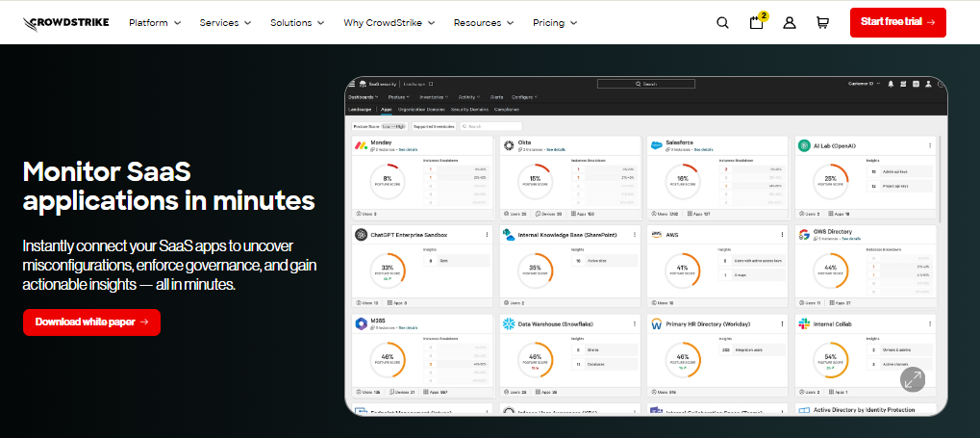Click See details link under M365

(x=408, y=328)
